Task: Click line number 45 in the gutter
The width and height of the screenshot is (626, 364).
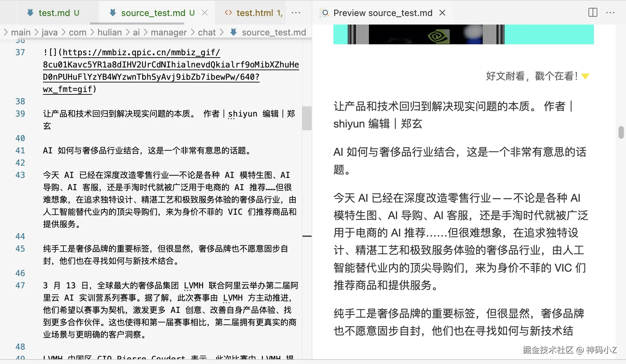Action: (20, 249)
